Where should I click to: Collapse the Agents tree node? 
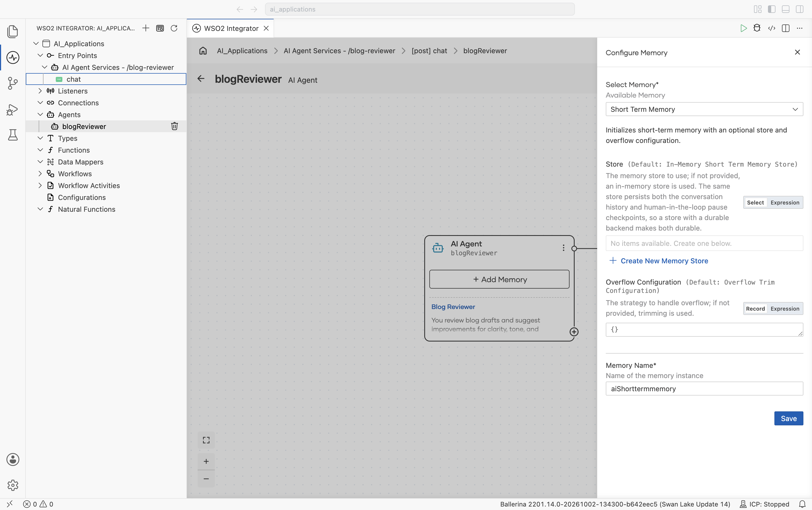[x=40, y=115]
